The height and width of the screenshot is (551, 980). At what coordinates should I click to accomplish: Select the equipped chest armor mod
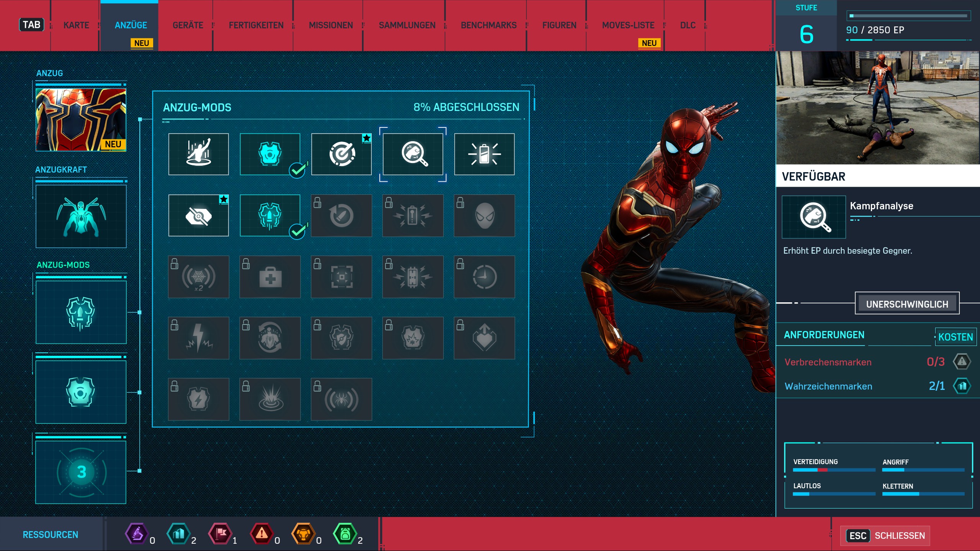pos(270,154)
